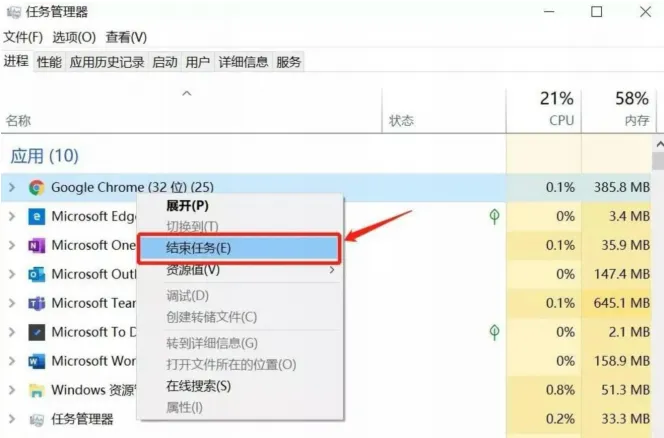
Task: Select the 0.8% CPU value
Action: point(560,390)
